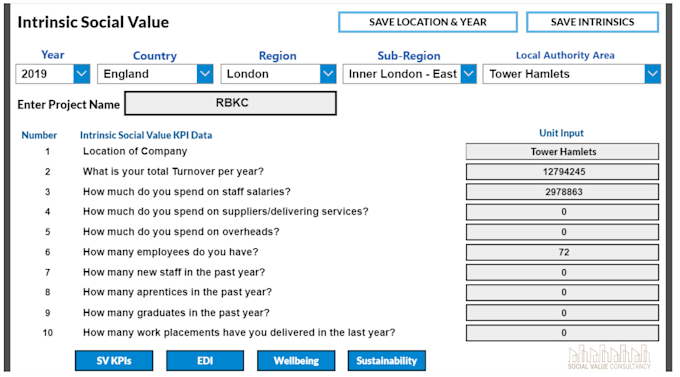Select the Sustainability tab
Image resolution: width=680 pixels, height=377 pixels.
tap(387, 361)
